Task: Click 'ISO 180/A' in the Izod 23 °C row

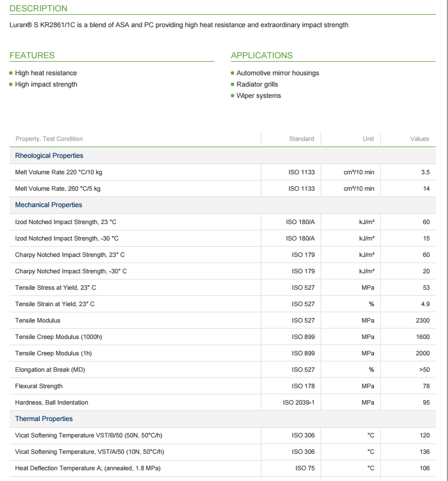Action: (300, 222)
